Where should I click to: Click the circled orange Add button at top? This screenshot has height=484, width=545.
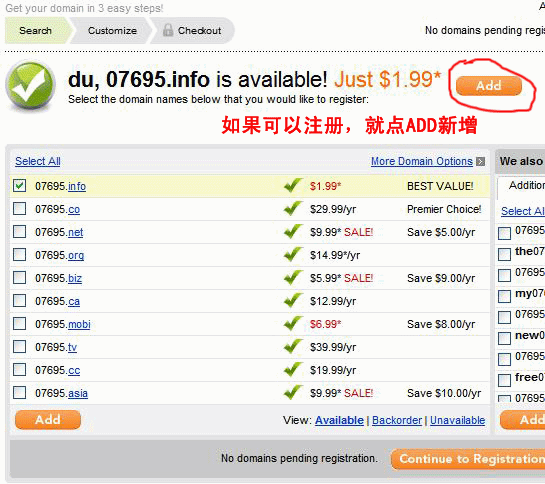[x=489, y=86]
